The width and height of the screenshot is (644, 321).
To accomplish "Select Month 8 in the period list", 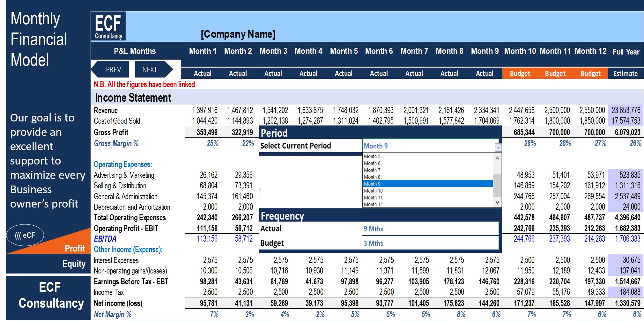I will (x=372, y=177).
